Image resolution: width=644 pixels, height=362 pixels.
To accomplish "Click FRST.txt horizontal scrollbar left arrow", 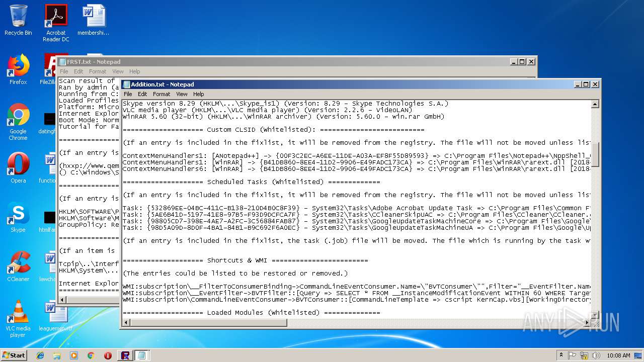I will click(62, 301).
